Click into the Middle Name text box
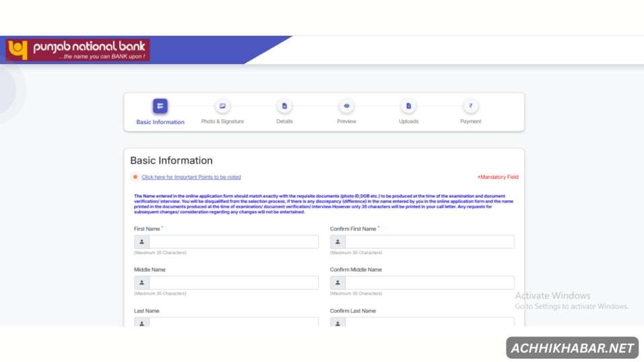Viewport: 644px width, 362px height. [x=233, y=283]
